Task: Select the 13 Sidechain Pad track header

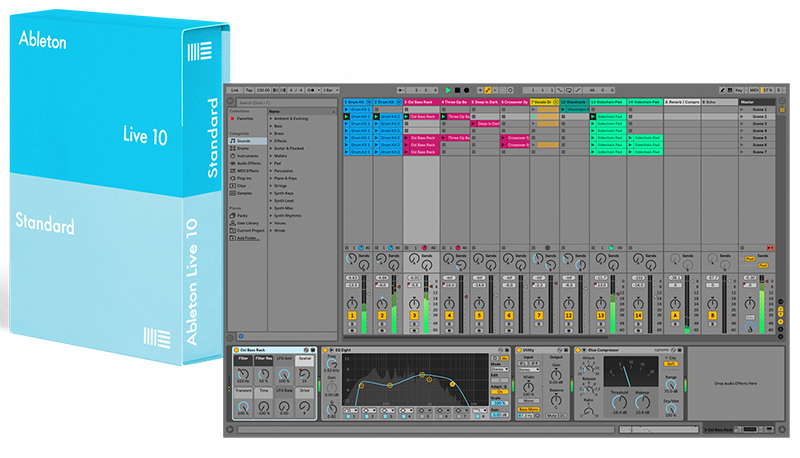Action: 608,102
